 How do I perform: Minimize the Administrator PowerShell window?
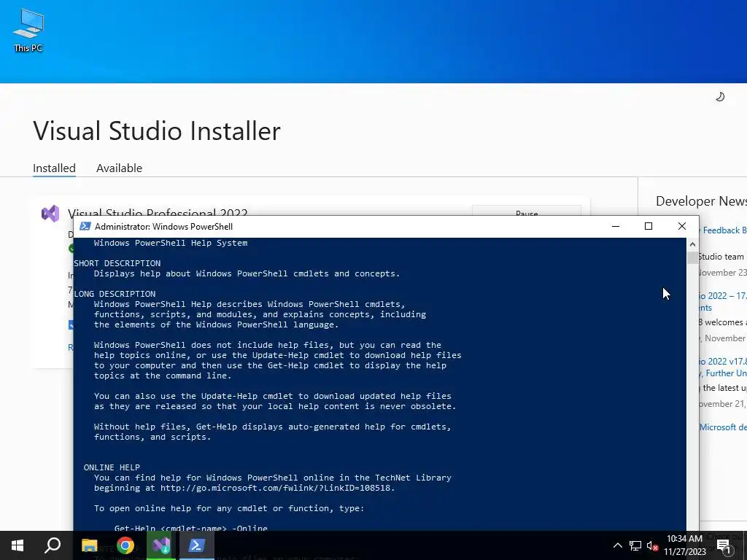616,226
